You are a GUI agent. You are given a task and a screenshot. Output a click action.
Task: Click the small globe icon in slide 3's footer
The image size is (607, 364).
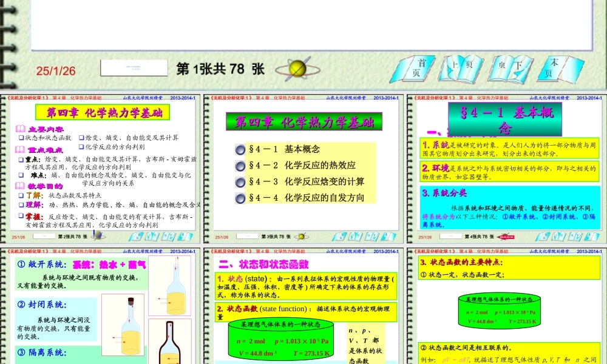pyautogui.click(x=301, y=237)
